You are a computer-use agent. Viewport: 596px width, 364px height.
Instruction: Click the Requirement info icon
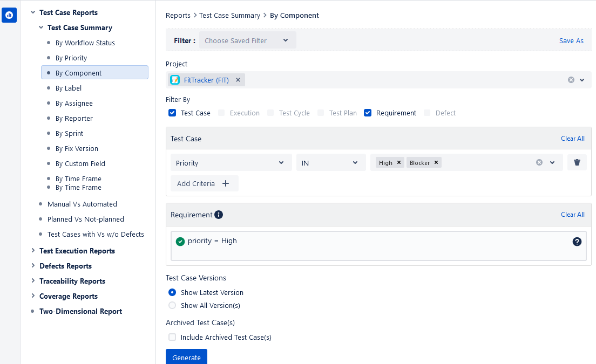coord(219,215)
